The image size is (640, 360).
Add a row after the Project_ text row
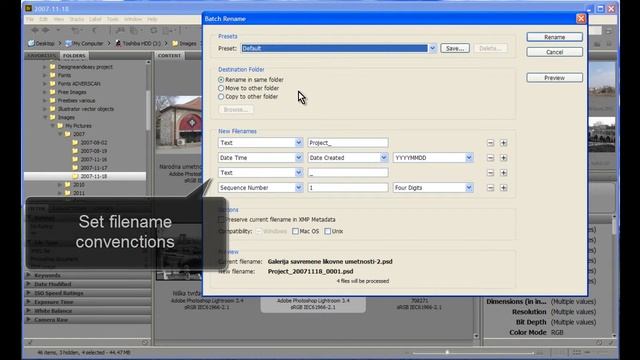pos(504,143)
